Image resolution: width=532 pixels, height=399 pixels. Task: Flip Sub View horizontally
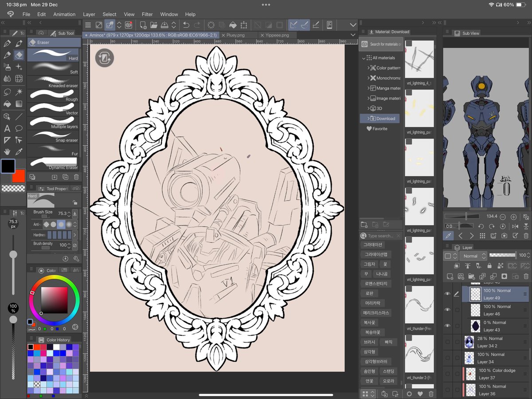click(x=515, y=226)
